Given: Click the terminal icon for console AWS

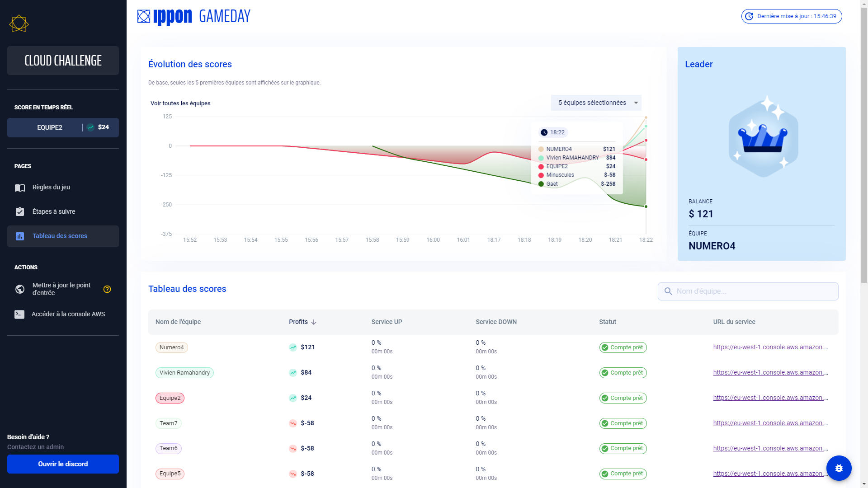Looking at the screenshot, I should 19,314.
